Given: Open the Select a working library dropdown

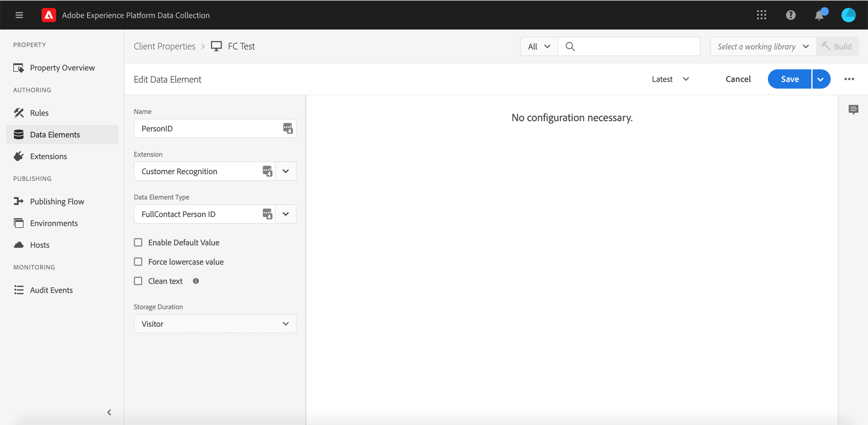Looking at the screenshot, I should pos(763,46).
